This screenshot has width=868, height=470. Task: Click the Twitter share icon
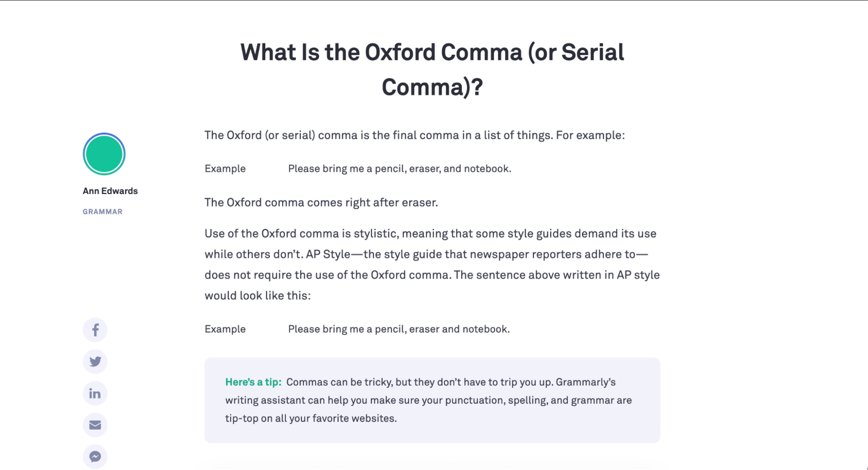click(x=95, y=362)
